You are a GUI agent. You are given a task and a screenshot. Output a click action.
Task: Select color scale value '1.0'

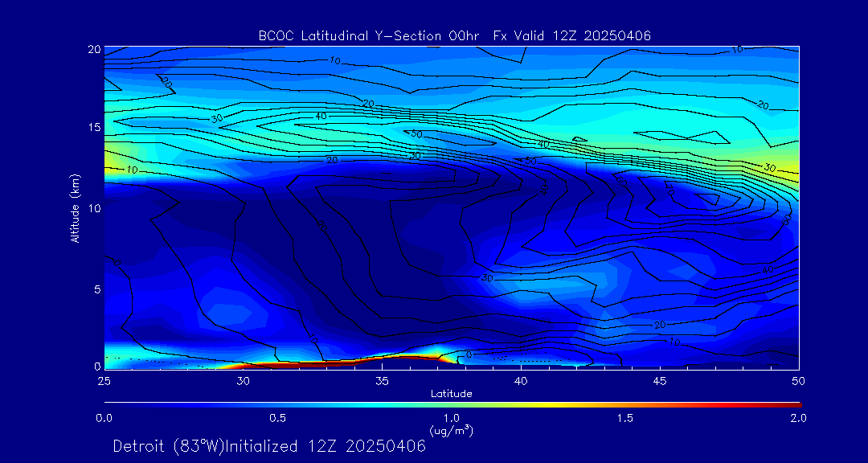click(452, 418)
